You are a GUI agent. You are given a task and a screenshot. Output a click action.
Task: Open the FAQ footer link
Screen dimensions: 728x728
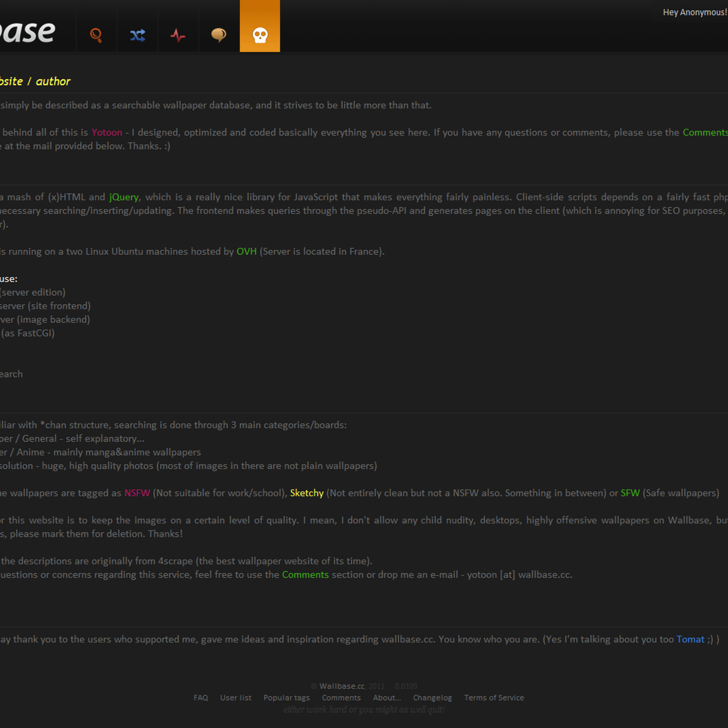(201, 698)
